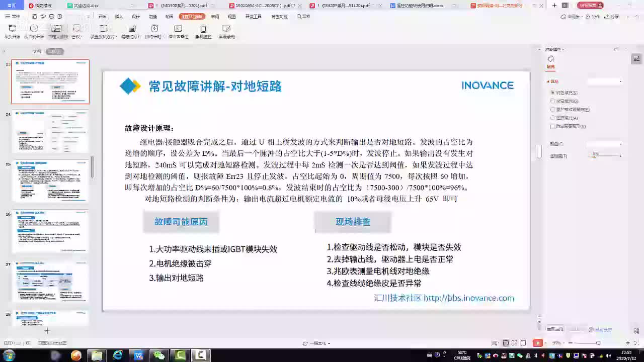Image resolution: width=644 pixels, height=362 pixels.
Task: Open screen recording icon
Action: 226,29
